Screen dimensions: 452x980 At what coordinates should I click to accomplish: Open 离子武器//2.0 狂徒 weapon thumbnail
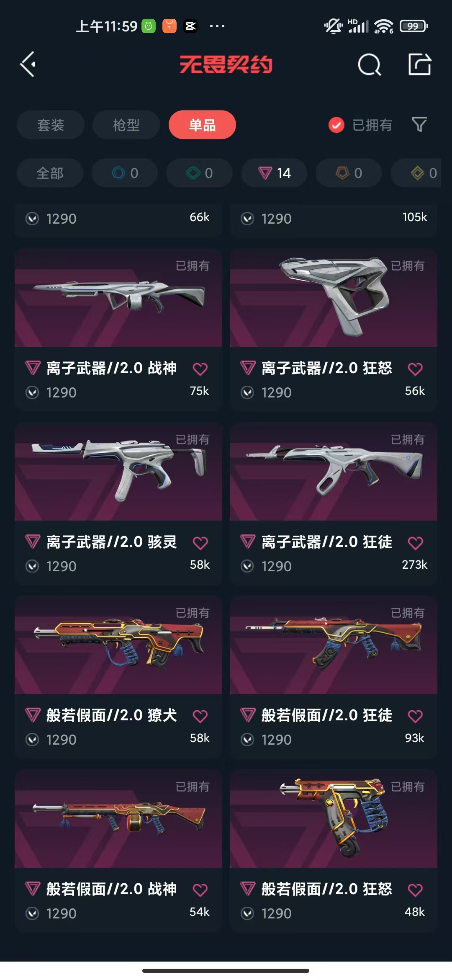tap(334, 471)
